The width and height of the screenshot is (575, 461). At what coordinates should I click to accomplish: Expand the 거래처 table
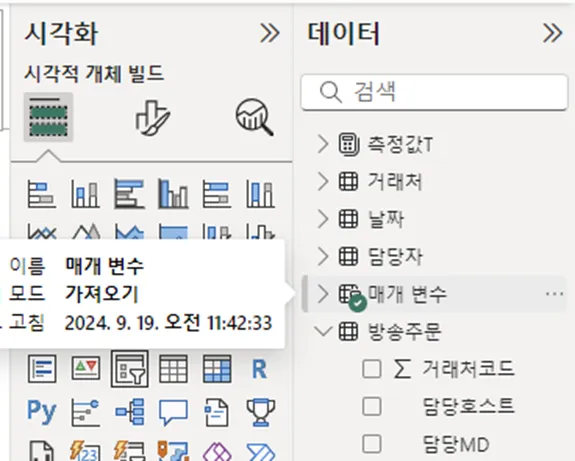[x=323, y=181]
